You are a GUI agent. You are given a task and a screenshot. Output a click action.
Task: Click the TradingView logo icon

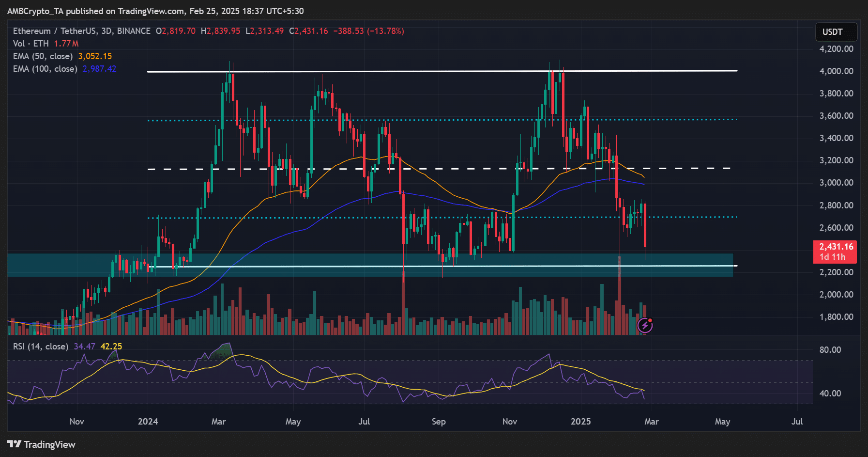[x=14, y=444]
